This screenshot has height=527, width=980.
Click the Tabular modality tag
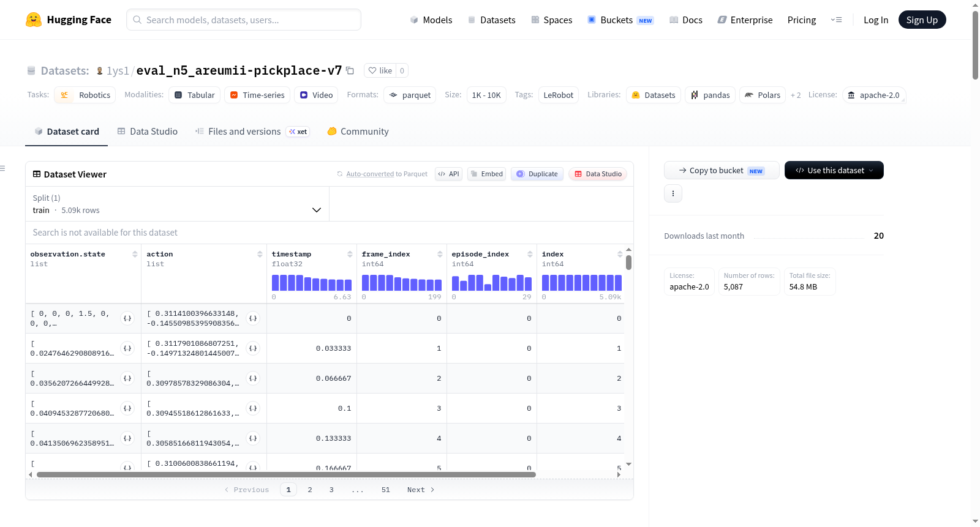[195, 95]
